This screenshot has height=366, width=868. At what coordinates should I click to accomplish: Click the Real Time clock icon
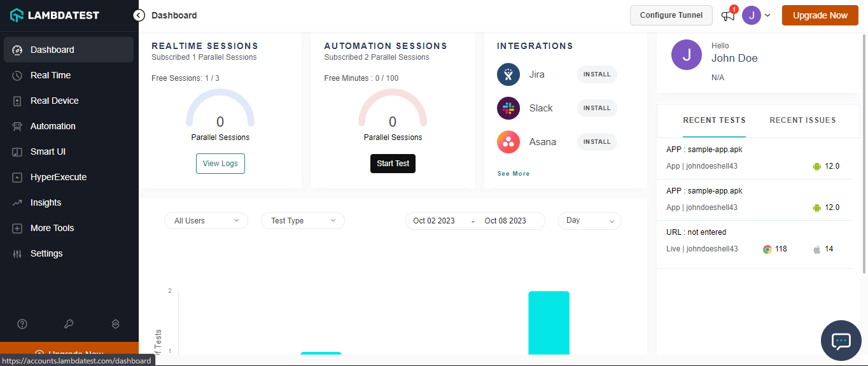click(18, 75)
